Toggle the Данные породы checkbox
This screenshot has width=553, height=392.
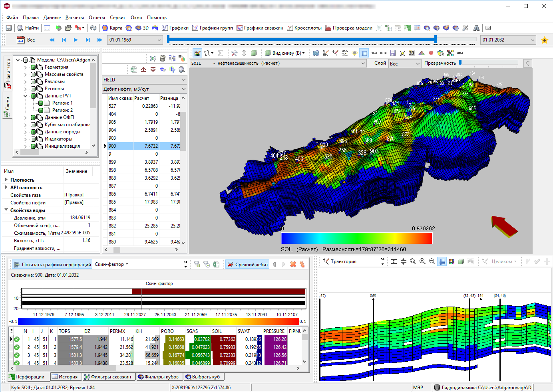(x=34, y=132)
